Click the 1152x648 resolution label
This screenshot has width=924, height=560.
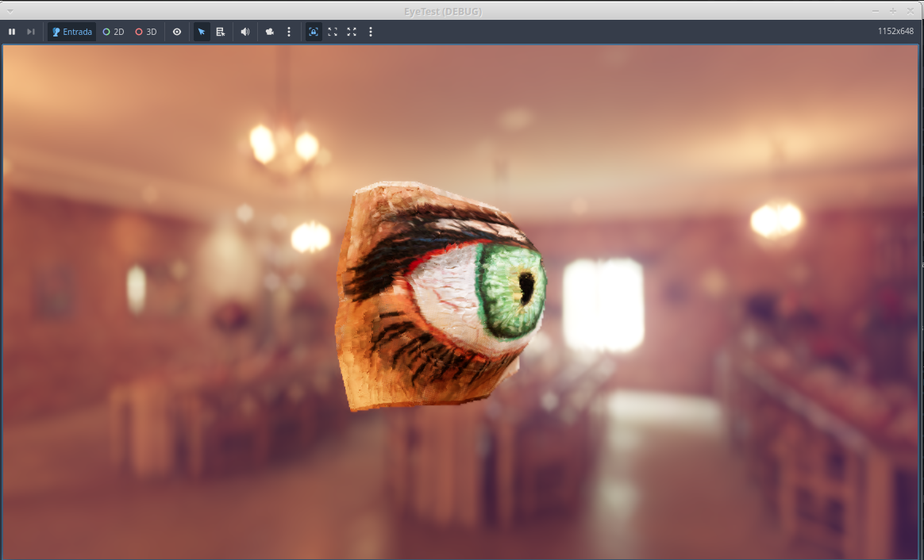click(x=895, y=31)
